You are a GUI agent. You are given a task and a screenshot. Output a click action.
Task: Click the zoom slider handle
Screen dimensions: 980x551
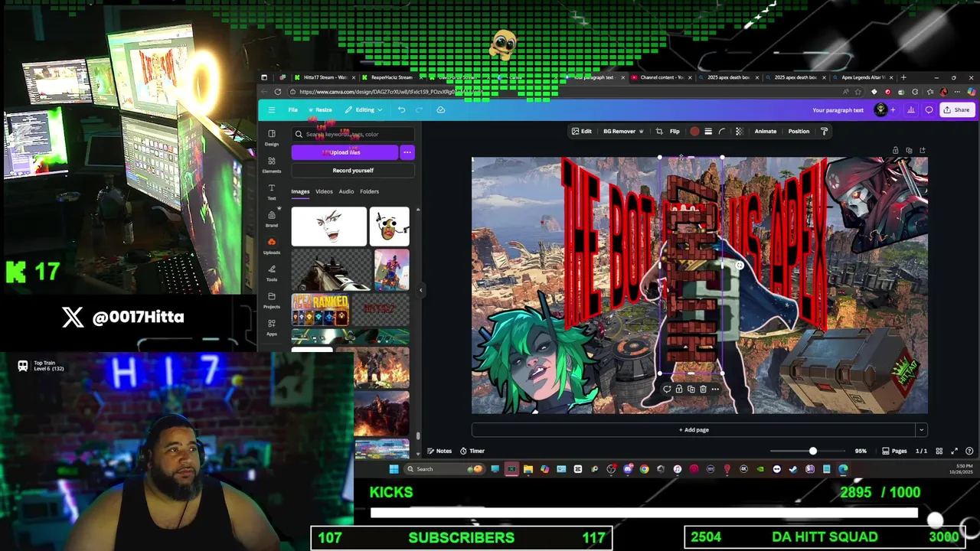(x=813, y=451)
